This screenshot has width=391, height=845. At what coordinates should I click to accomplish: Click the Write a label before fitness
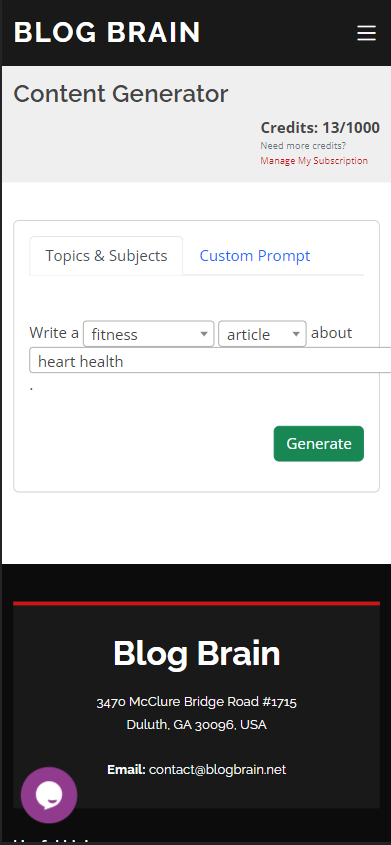tap(54, 333)
